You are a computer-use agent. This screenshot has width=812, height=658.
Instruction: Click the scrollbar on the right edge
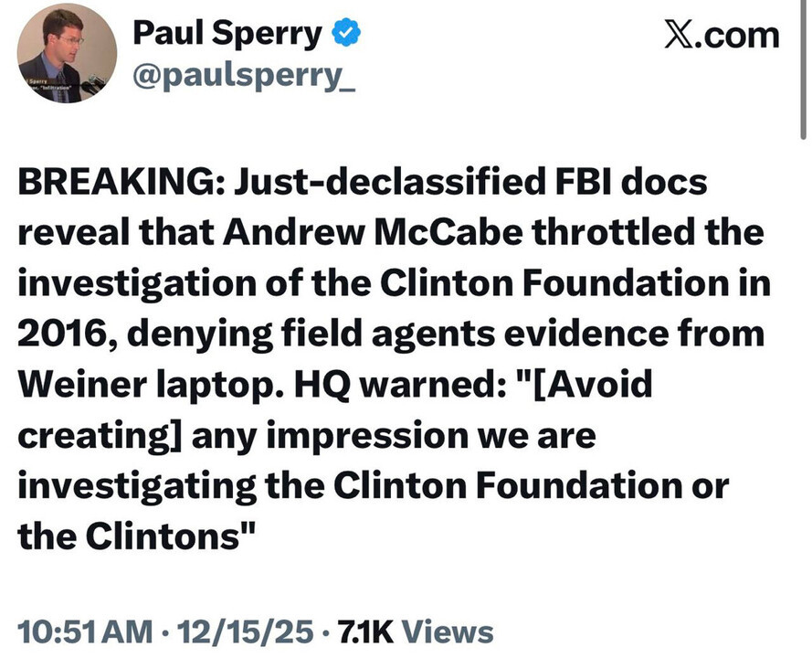pyautogui.click(x=803, y=69)
